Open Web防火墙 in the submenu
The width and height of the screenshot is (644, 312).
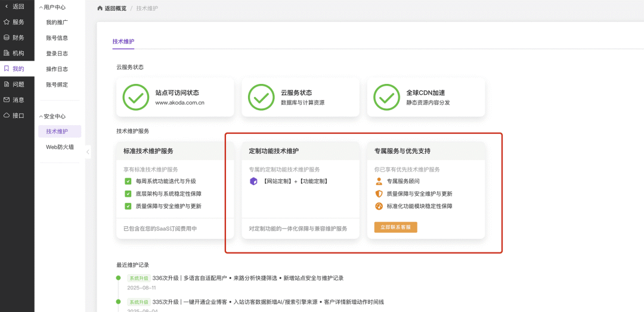(60, 147)
